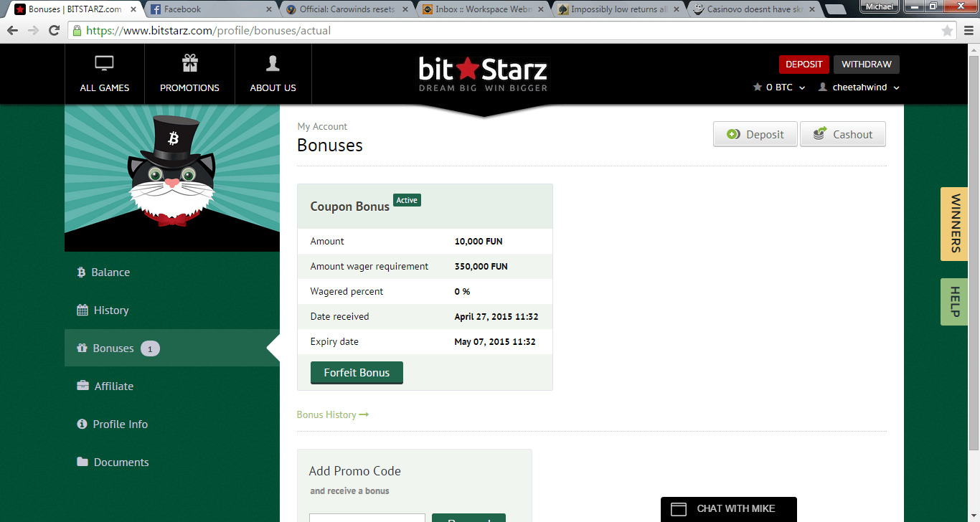
Task: Click the Documents folder icon
Action: point(83,462)
